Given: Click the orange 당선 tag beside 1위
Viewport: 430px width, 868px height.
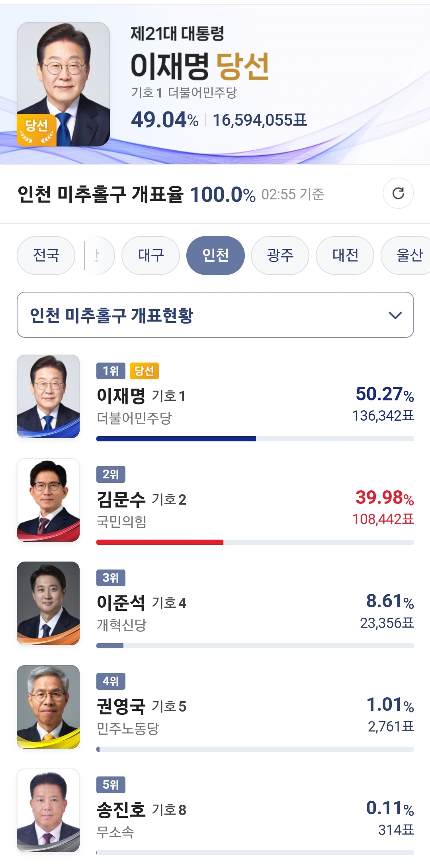Looking at the screenshot, I should coord(144,371).
